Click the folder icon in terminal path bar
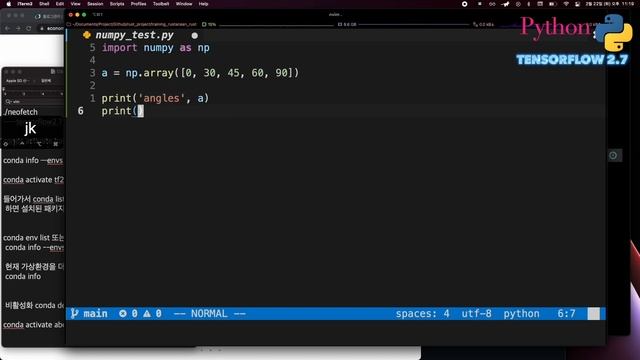This screenshot has height=360, width=640. click(69, 24)
